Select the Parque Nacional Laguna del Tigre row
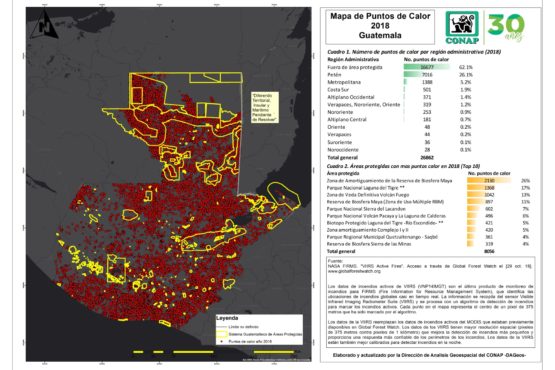The height and width of the screenshot is (370, 555). click(x=428, y=188)
